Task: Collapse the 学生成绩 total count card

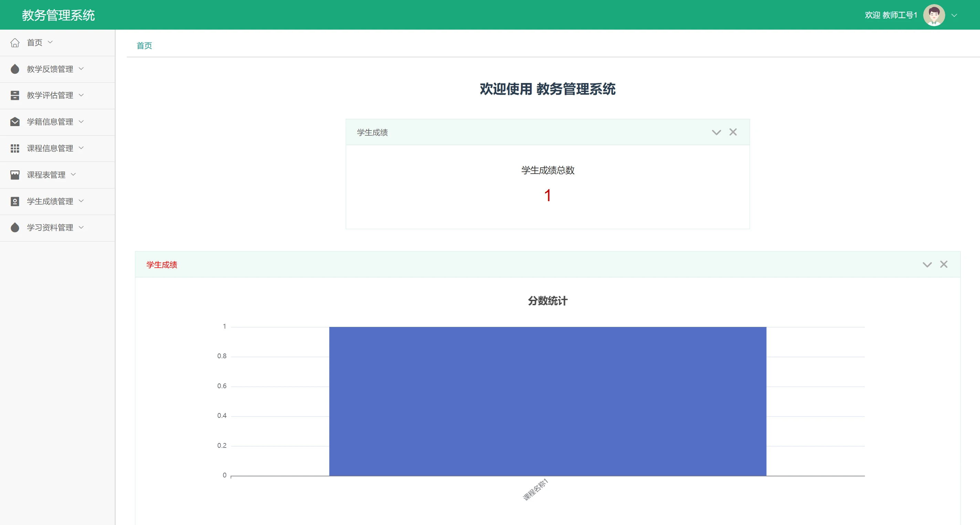Action: pyautogui.click(x=716, y=132)
